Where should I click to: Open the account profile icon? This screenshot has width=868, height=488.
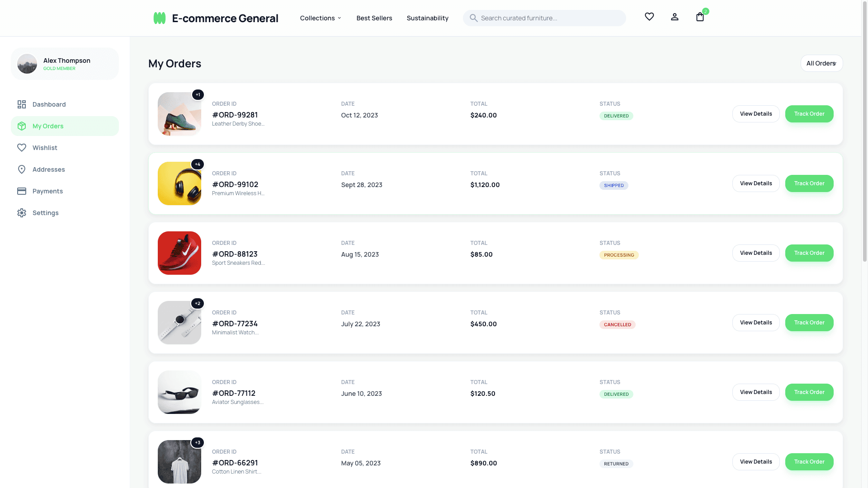coord(675,17)
